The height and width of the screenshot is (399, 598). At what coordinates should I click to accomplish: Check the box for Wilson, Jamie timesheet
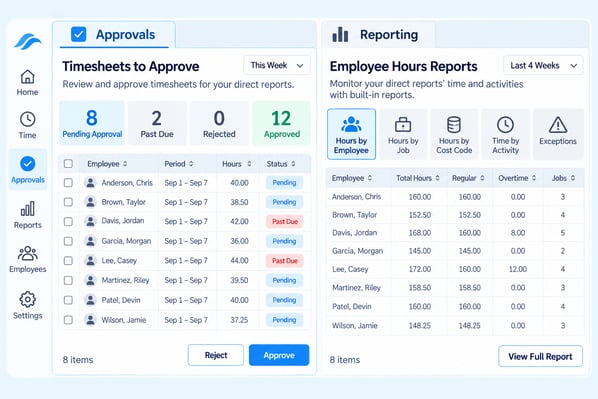pyautogui.click(x=68, y=320)
